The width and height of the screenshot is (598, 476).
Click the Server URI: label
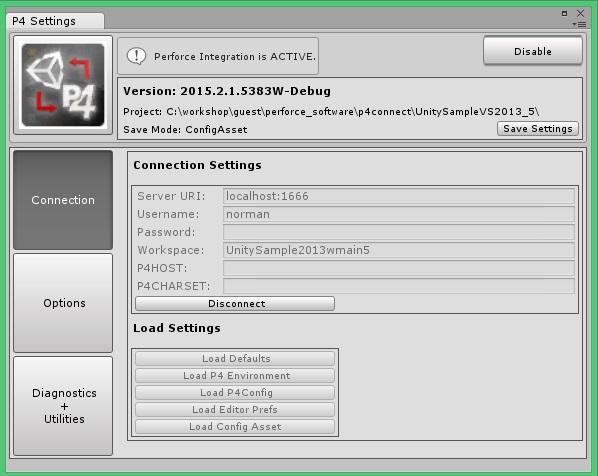(171, 196)
